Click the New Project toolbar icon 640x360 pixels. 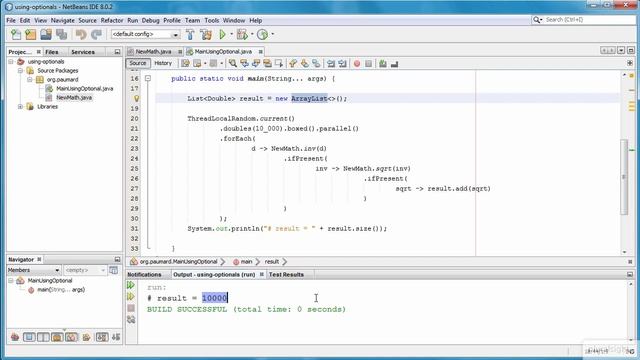[31, 35]
